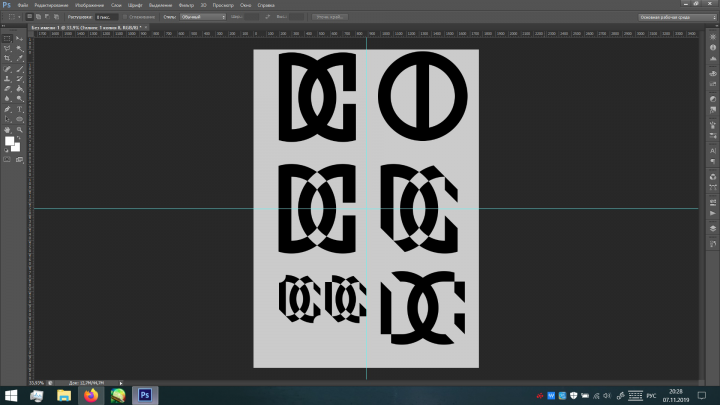Click the zoom percentage field in status bar
720x405 pixels.
click(x=37, y=383)
